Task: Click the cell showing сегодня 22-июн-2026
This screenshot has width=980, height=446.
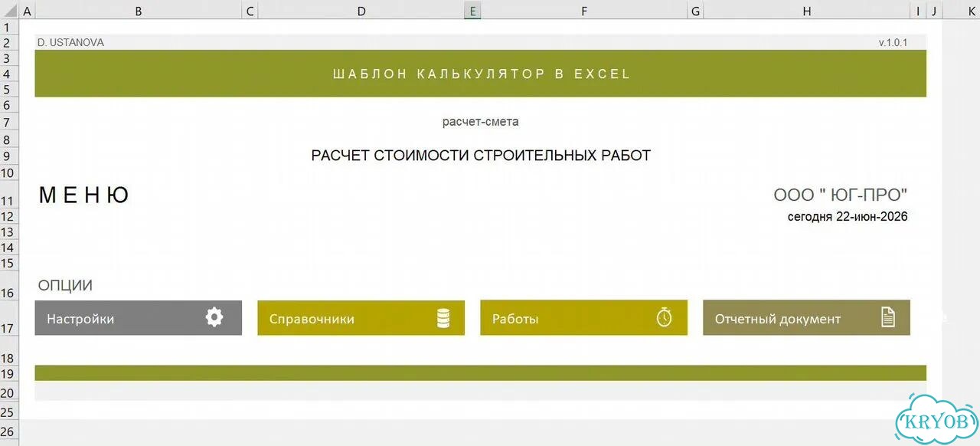Action: click(x=848, y=217)
